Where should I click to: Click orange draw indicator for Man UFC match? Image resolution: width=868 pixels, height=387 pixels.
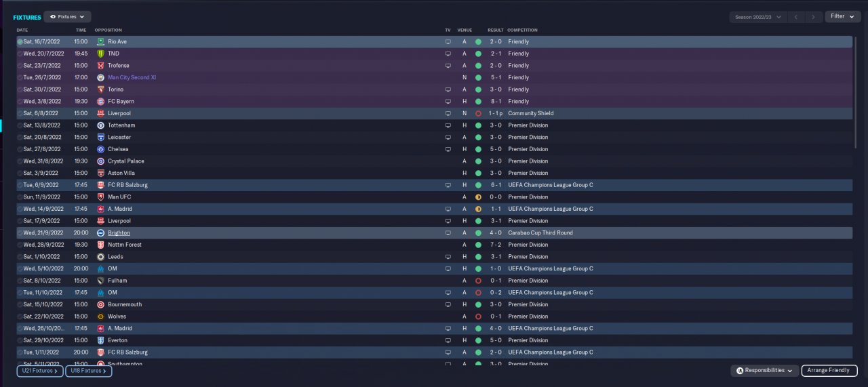(478, 197)
